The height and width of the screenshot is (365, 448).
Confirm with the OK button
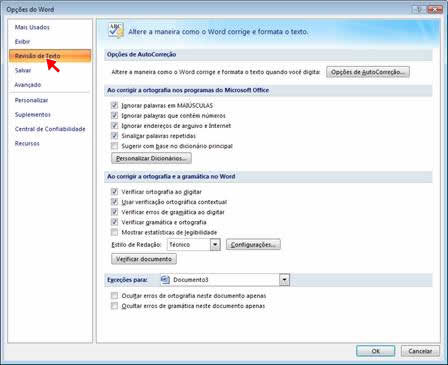click(x=376, y=351)
